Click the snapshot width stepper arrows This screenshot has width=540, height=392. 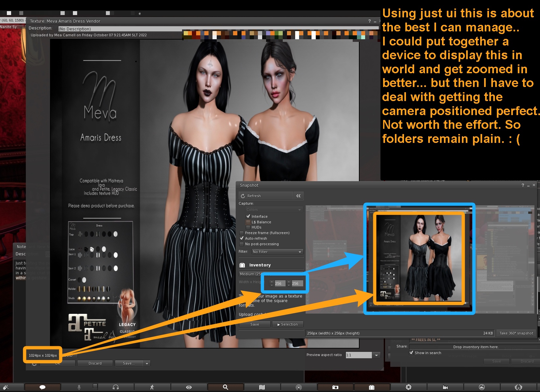tap(272, 283)
